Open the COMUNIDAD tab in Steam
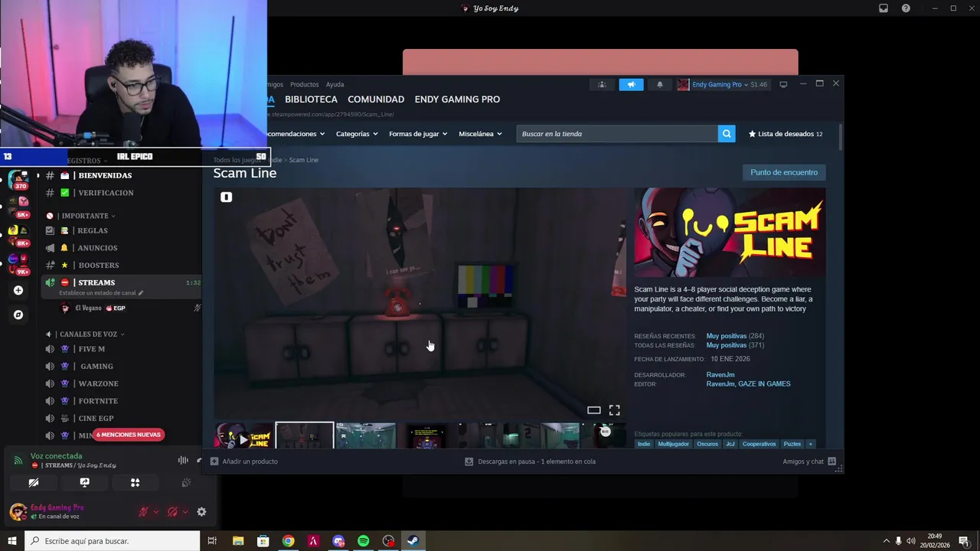 pyautogui.click(x=376, y=99)
